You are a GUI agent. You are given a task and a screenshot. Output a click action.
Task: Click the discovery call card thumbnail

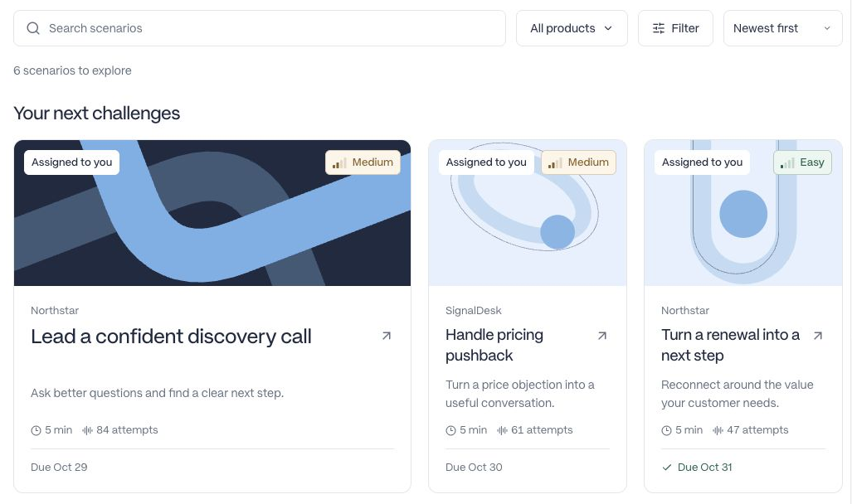[x=212, y=213]
